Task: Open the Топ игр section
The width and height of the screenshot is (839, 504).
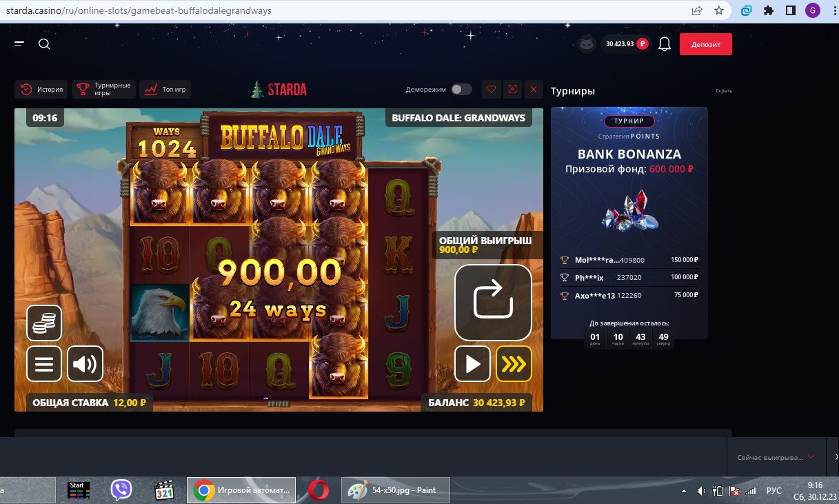Action: (x=165, y=89)
